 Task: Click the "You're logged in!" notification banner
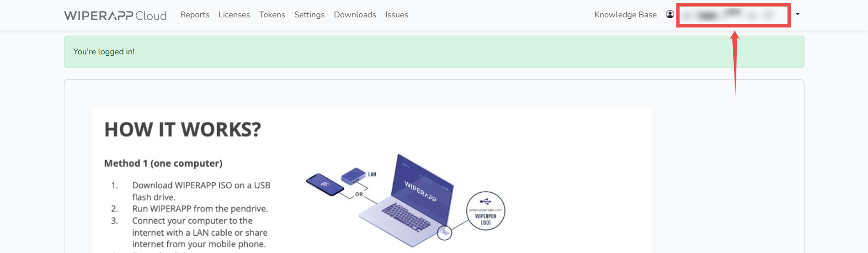click(x=434, y=52)
